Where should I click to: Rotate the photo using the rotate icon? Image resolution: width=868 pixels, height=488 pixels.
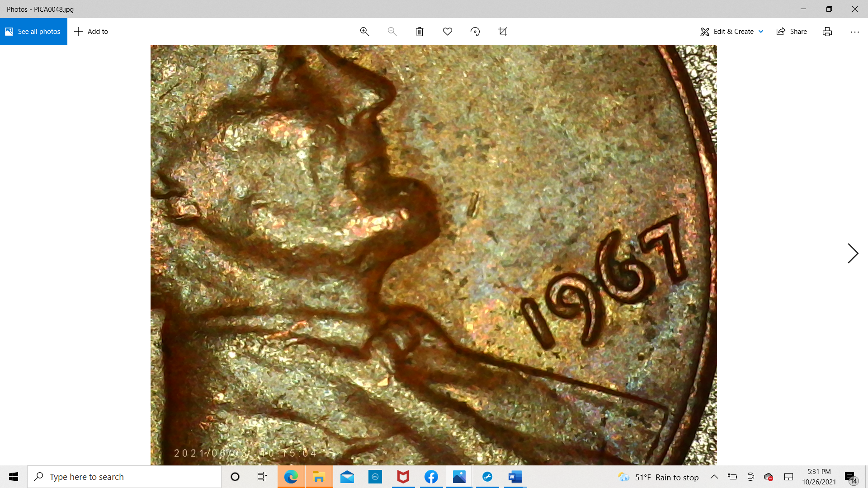(475, 32)
